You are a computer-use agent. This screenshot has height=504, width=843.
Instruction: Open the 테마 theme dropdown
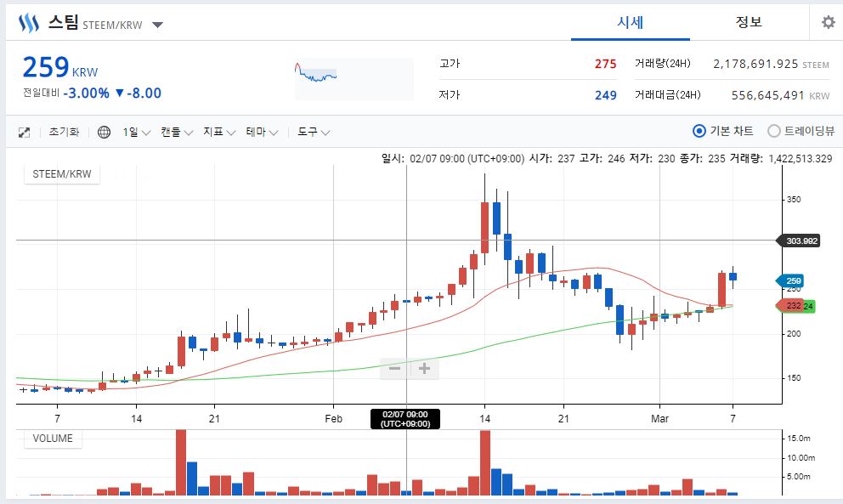click(x=262, y=132)
